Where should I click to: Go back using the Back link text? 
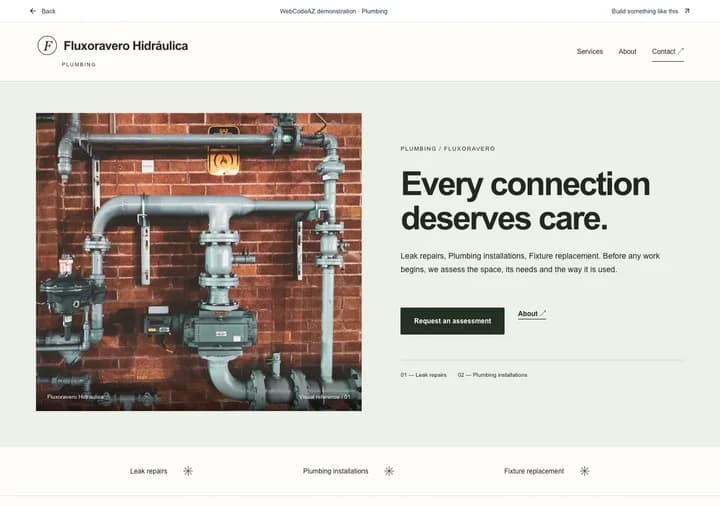tap(48, 11)
